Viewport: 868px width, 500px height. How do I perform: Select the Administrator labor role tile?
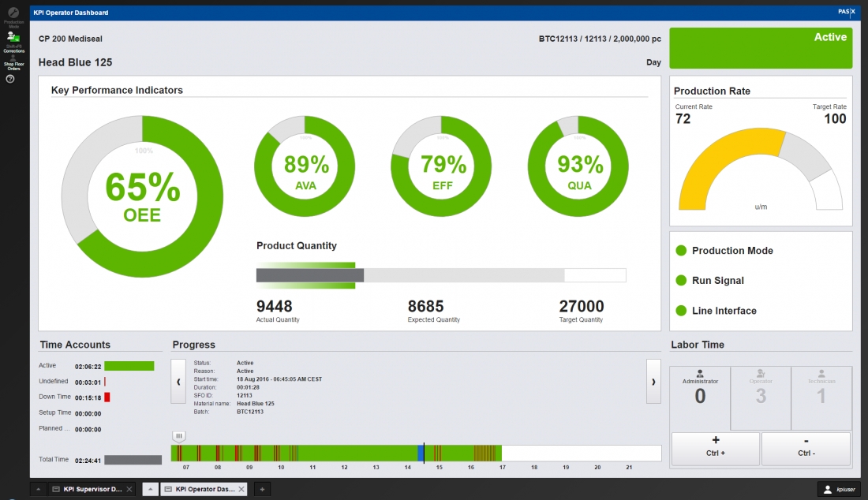(x=700, y=397)
